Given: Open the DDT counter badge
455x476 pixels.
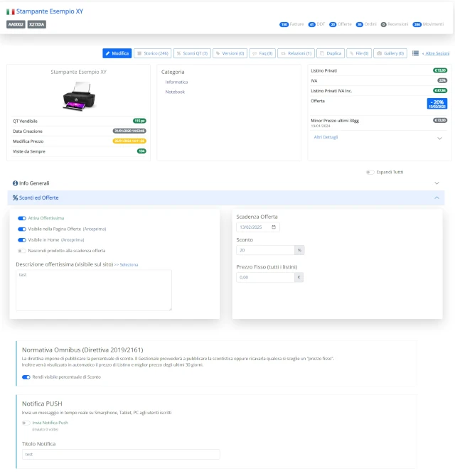Looking at the screenshot, I should tap(311, 24).
